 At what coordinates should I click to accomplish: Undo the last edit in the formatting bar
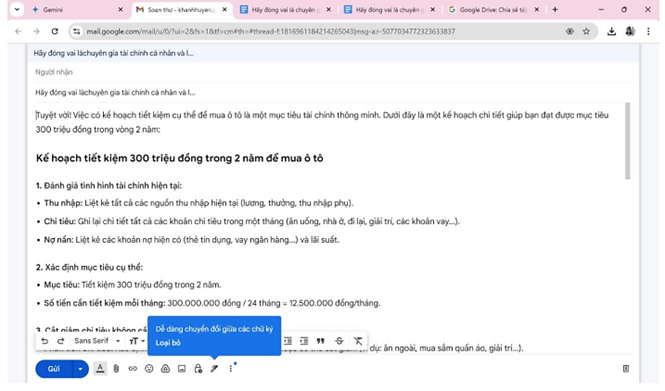point(45,341)
